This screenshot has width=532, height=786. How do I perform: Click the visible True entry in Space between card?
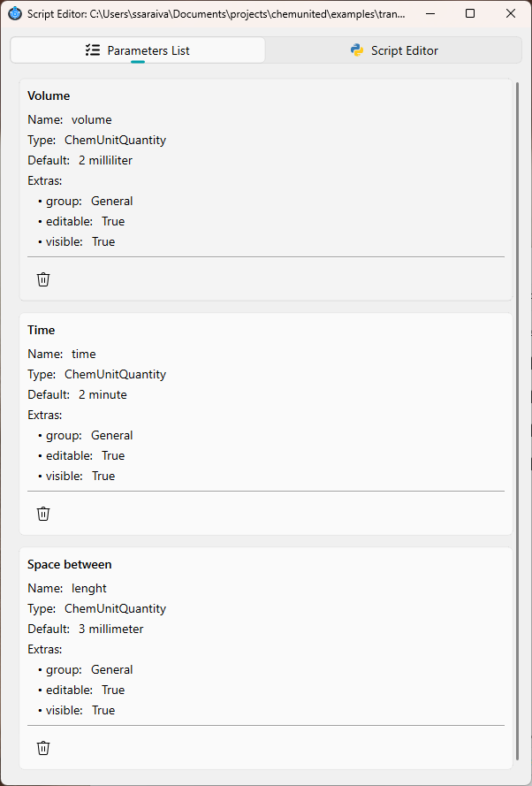tap(77, 710)
